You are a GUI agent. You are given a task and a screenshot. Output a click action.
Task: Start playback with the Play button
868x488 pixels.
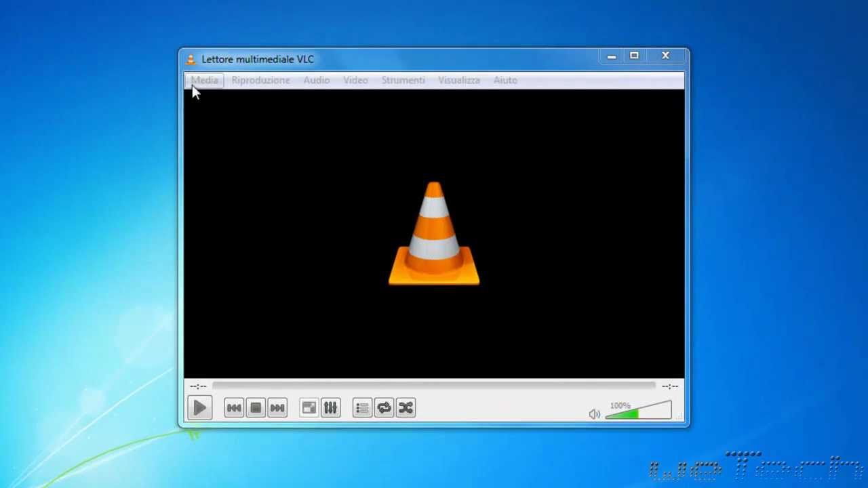tap(199, 407)
